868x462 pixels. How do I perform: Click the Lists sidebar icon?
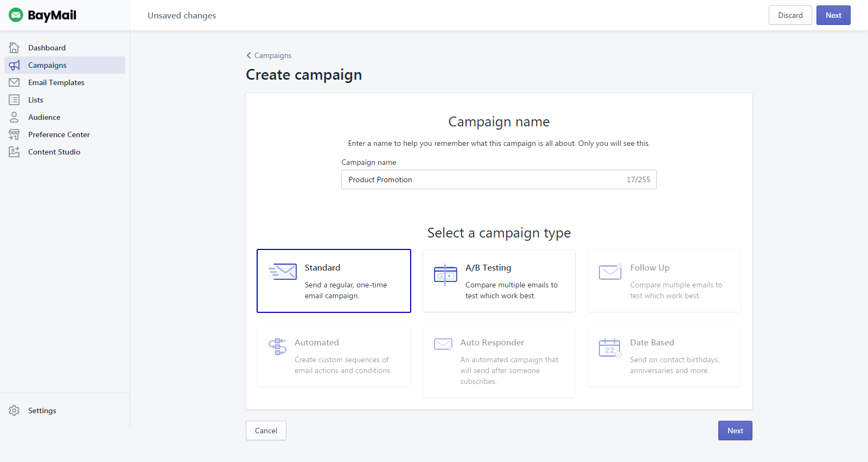click(14, 100)
